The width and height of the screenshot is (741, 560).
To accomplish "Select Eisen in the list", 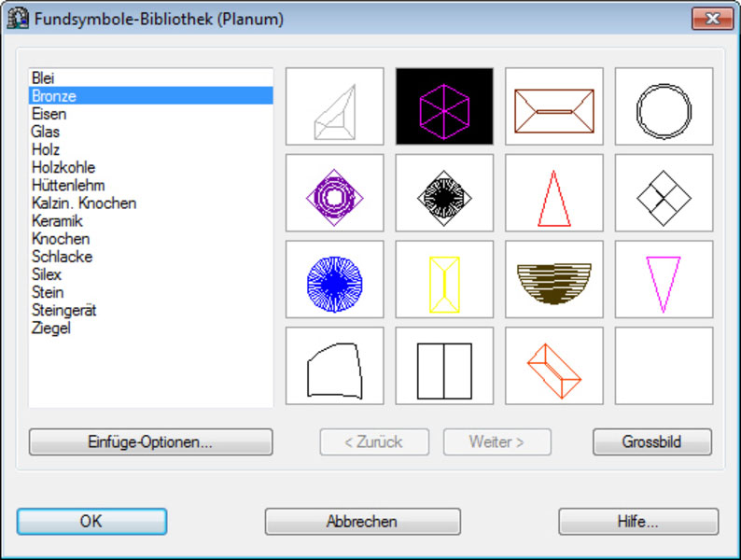I will 49,114.
